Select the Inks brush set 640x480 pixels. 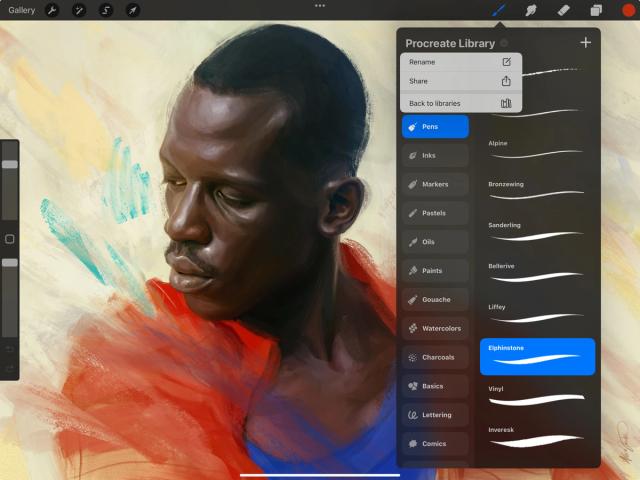click(435, 156)
